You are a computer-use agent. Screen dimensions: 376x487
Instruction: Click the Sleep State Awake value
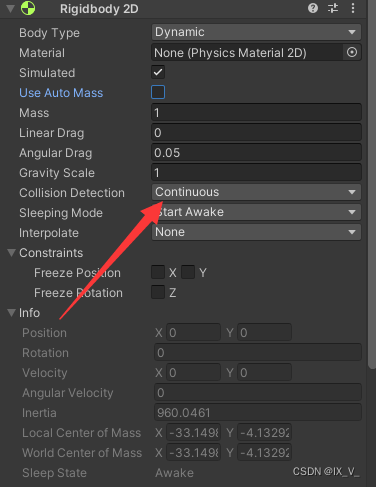pos(174,473)
